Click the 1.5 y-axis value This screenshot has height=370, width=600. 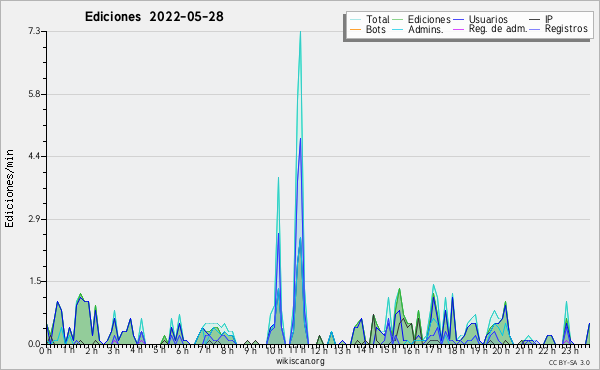(x=34, y=282)
